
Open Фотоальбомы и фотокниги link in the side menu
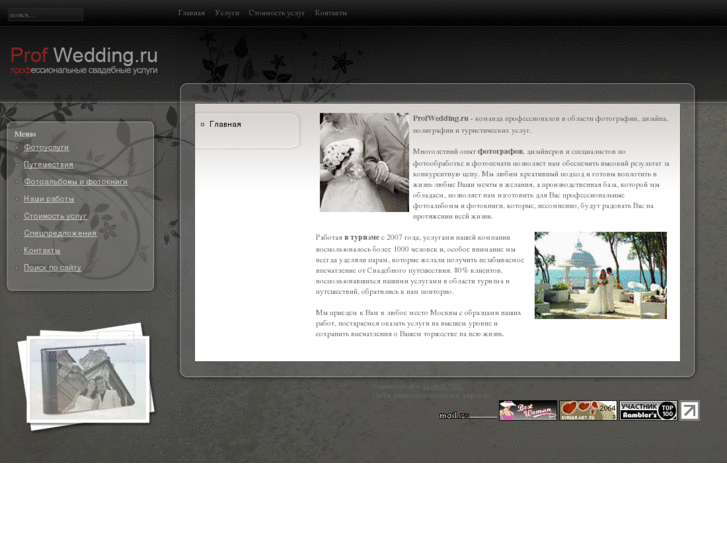click(76, 182)
